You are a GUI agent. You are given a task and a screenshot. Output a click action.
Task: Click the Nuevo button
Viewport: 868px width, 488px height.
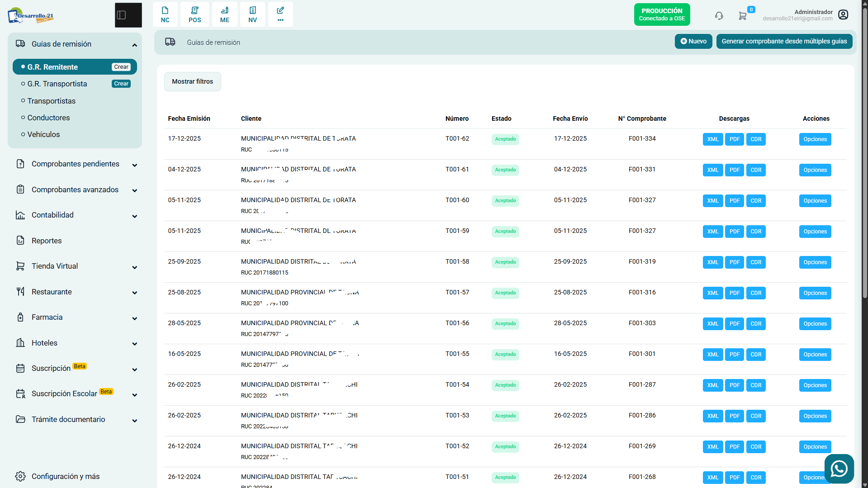click(693, 41)
